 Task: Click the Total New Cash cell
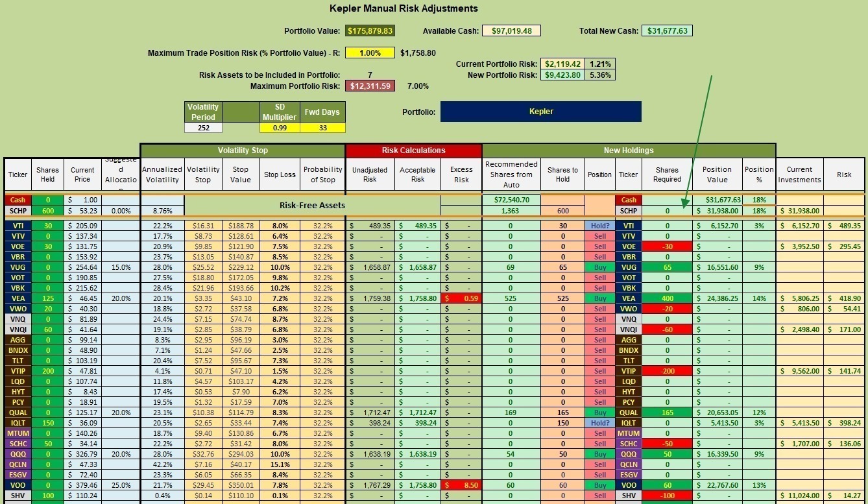tap(667, 30)
